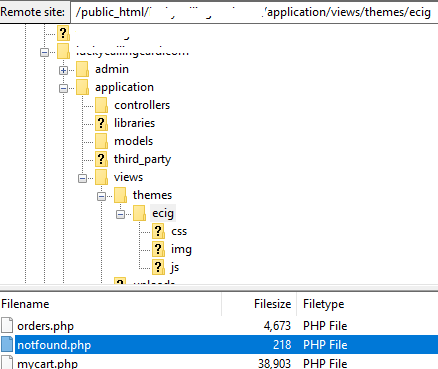Click the Remote site path field
This screenshot has height=369, width=438.
(x=254, y=12)
